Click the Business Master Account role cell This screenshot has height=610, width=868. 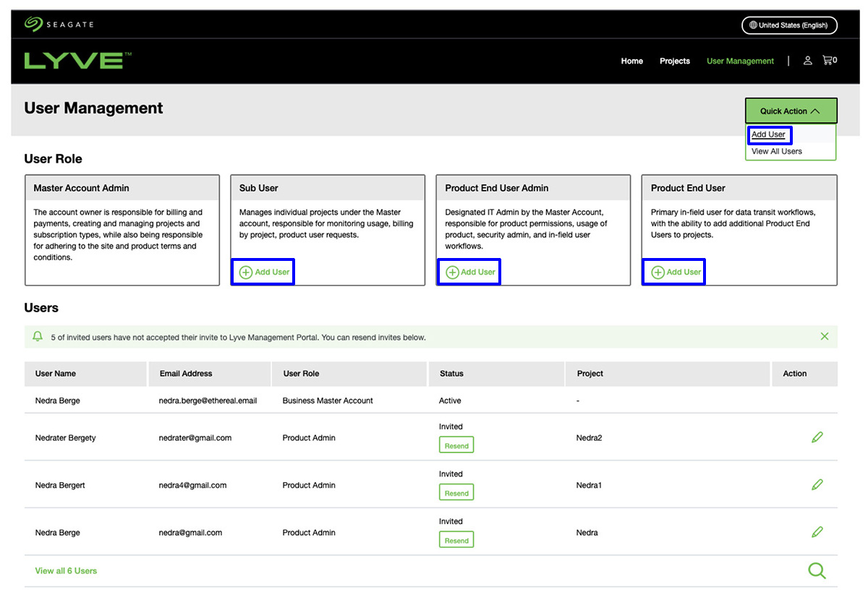click(328, 400)
